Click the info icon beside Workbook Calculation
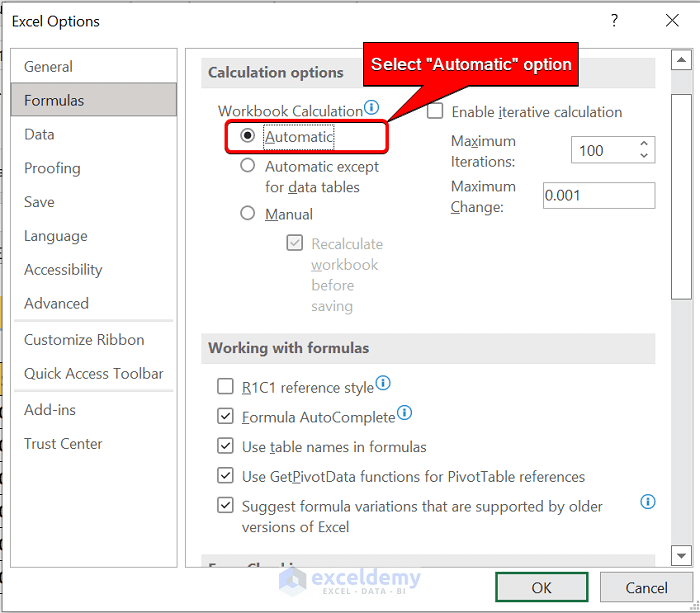The width and height of the screenshot is (700, 613). 372,107
